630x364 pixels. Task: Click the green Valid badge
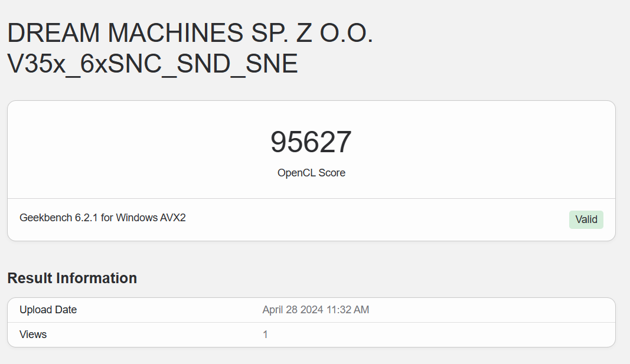click(586, 219)
